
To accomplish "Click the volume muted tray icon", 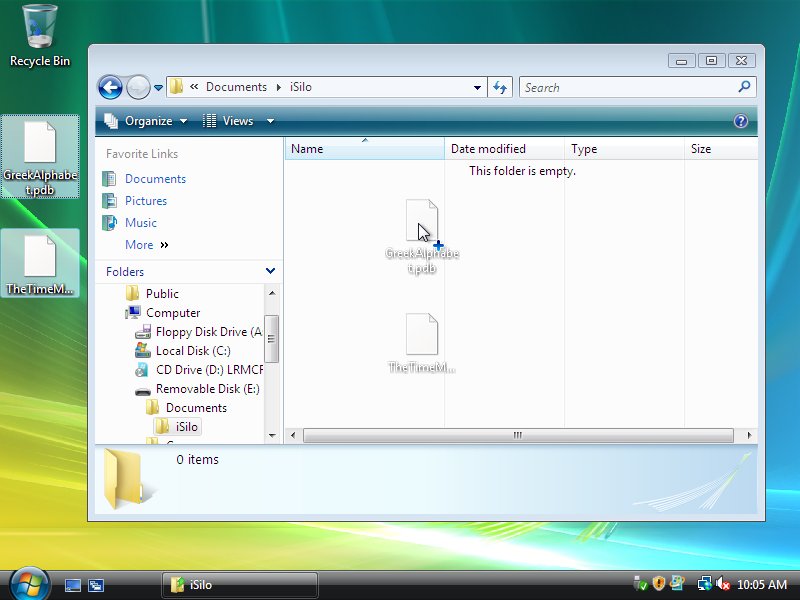I will click(723, 584).
